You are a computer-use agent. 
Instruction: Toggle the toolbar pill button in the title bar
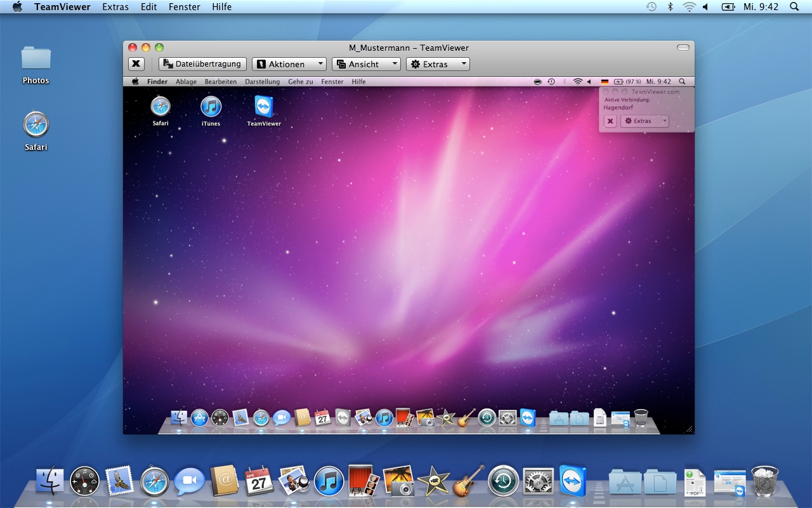683,48
